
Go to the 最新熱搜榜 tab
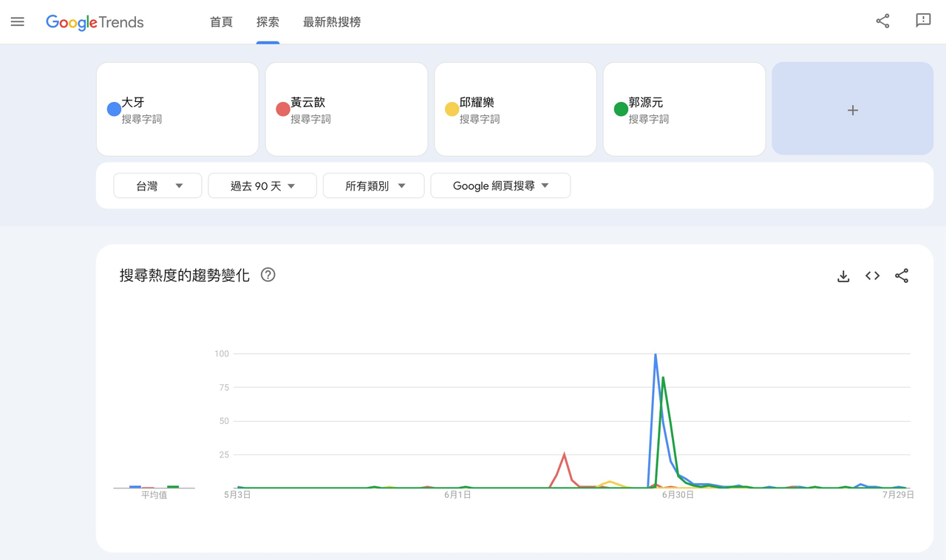point(332,22)
